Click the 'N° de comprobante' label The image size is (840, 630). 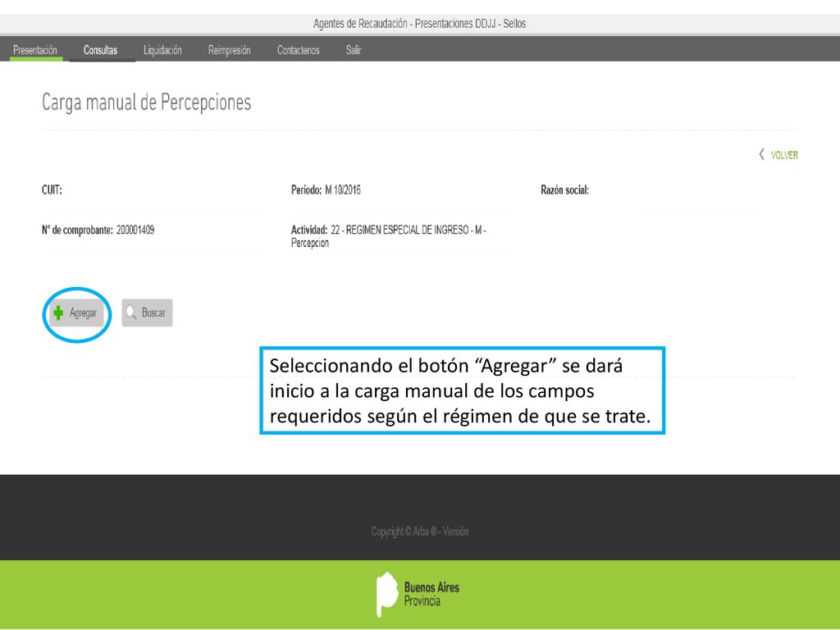77,230
